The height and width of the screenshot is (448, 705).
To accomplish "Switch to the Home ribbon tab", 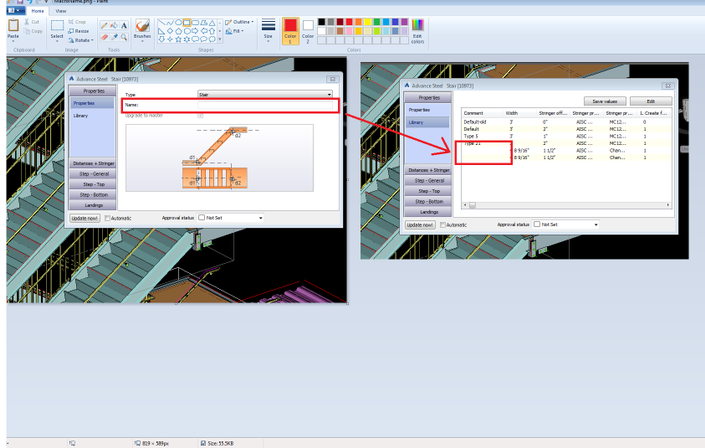I will pos(38,11).
